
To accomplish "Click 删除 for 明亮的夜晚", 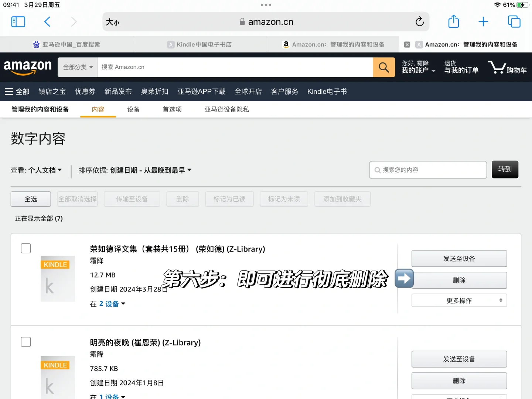I will [459, 381].
